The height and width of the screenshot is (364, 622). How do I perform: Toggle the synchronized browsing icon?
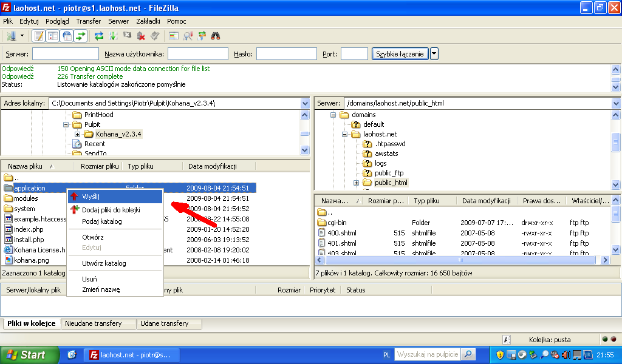(x=202, y=36)
